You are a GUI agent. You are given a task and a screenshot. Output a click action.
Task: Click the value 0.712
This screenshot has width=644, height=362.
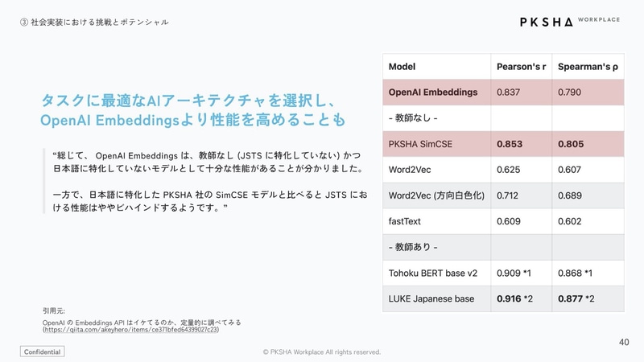pos(507,195)
